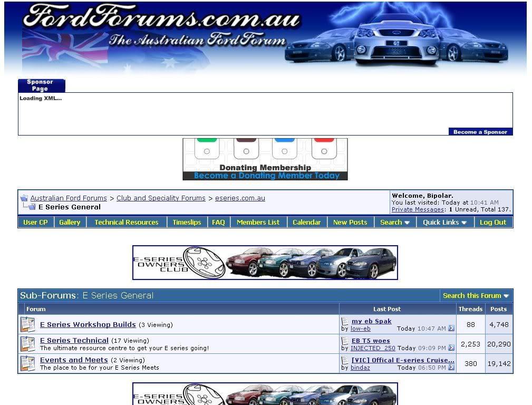Screen dimensions: 532x405
Task: Open the Gallery menu item
Action: click(x=70, y=223)
